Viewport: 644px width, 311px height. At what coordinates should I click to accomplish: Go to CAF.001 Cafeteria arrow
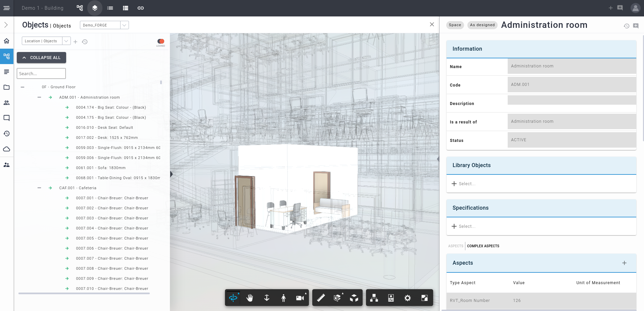pyautogui.click(x=50, y=188)
